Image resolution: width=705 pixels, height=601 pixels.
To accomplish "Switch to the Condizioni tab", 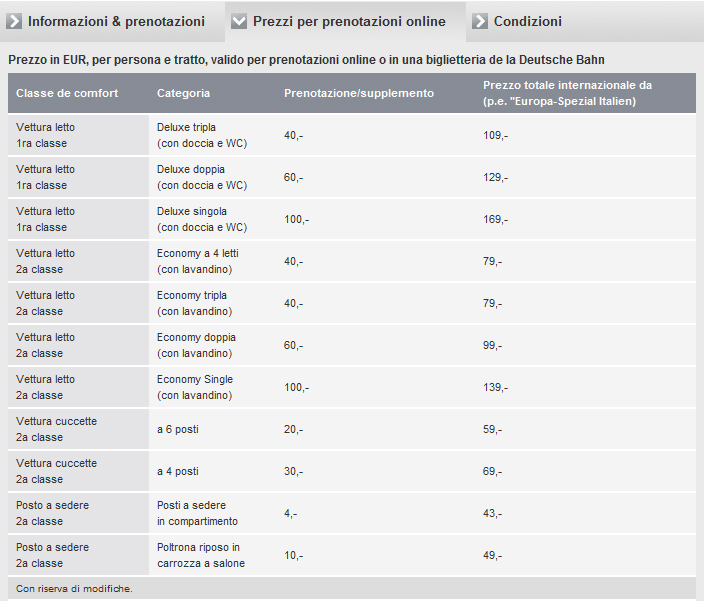I will pyautogui.click(x=527, y=21).
